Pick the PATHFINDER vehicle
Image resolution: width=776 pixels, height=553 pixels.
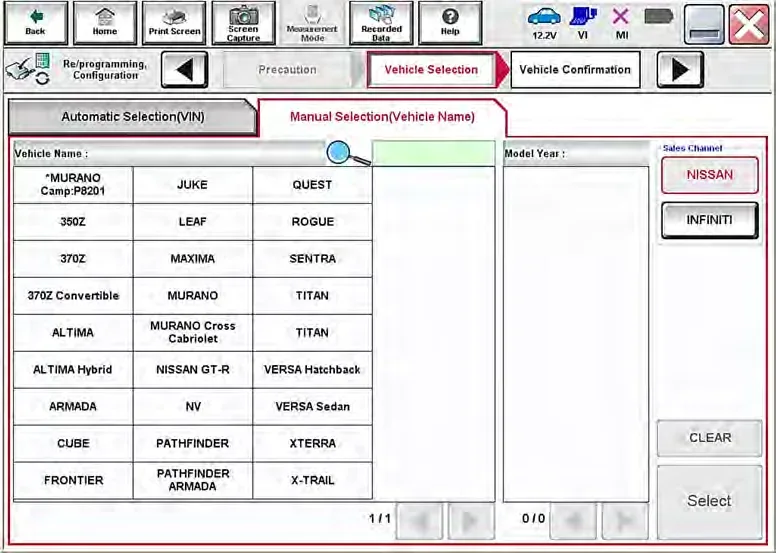193,444
